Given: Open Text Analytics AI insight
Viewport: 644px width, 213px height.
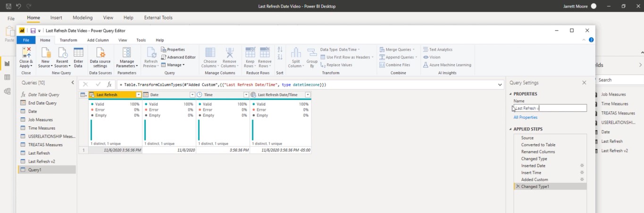Looking at the screenshot, I should tap(437, 49).
